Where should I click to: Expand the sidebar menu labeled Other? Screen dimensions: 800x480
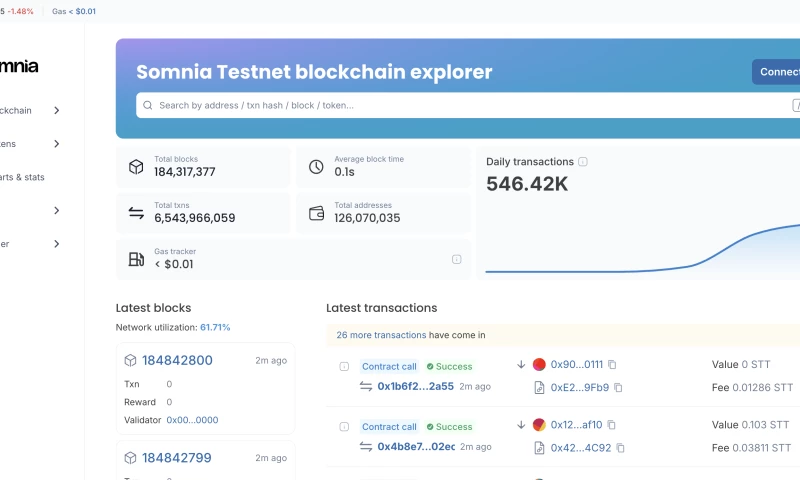pos(57,244)
